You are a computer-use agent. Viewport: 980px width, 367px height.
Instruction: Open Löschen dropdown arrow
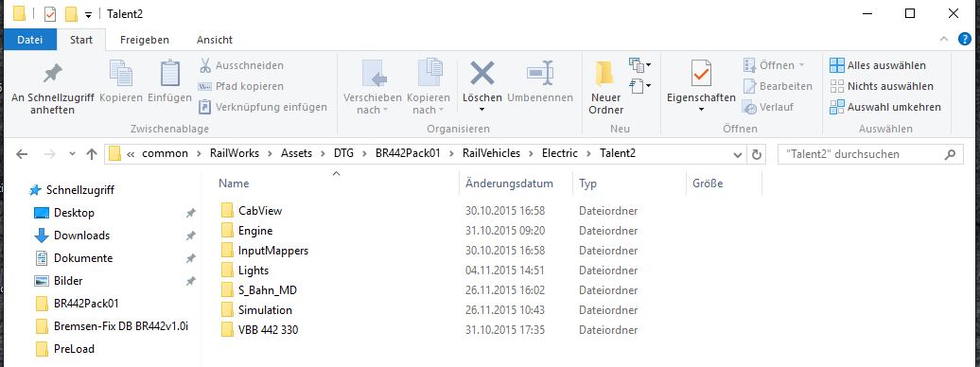(x=481, y=110)
